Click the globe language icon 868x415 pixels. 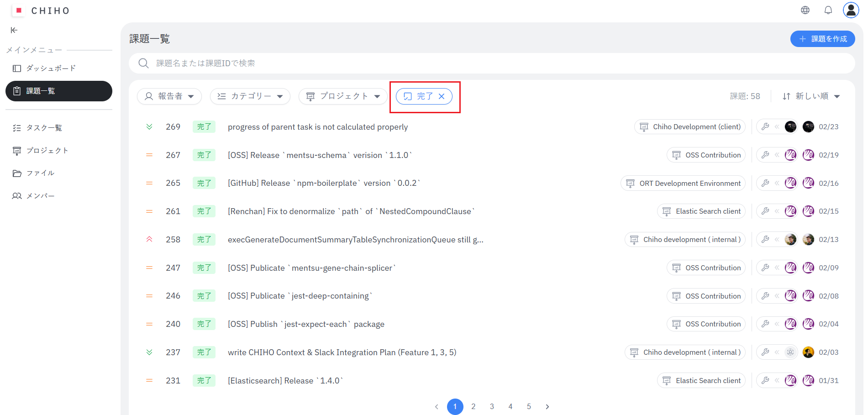point(805,10)
